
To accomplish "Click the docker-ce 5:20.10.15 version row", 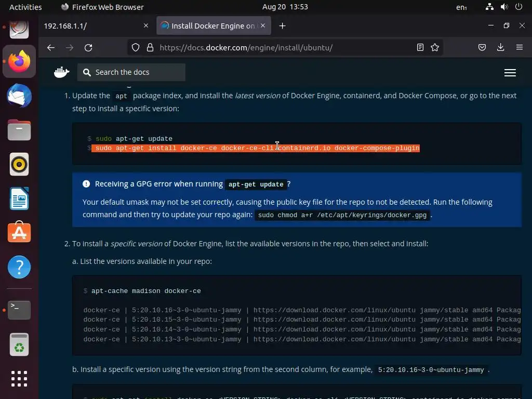I will point(302,320).
